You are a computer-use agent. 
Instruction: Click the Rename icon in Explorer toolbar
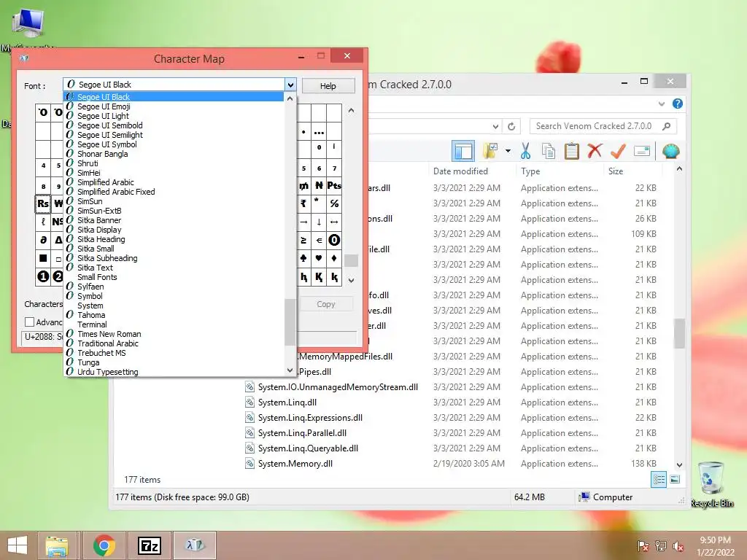[x=642, y=152]
